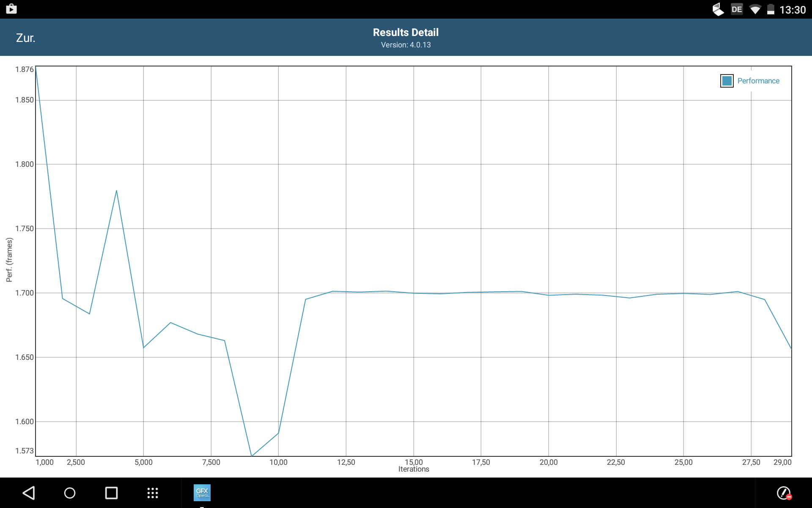Open the app drawer grid icon
The height and width of the screenshot is (508, 812).
click(x=153, y=493)
